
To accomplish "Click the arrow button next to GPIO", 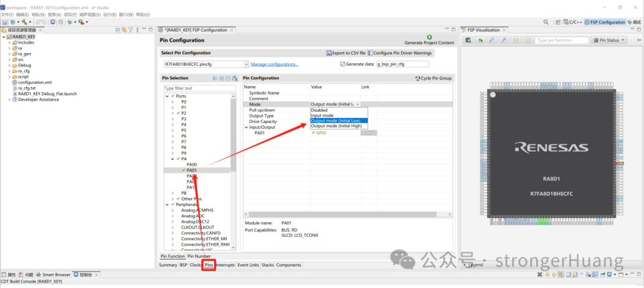I will tap(368, 133).
